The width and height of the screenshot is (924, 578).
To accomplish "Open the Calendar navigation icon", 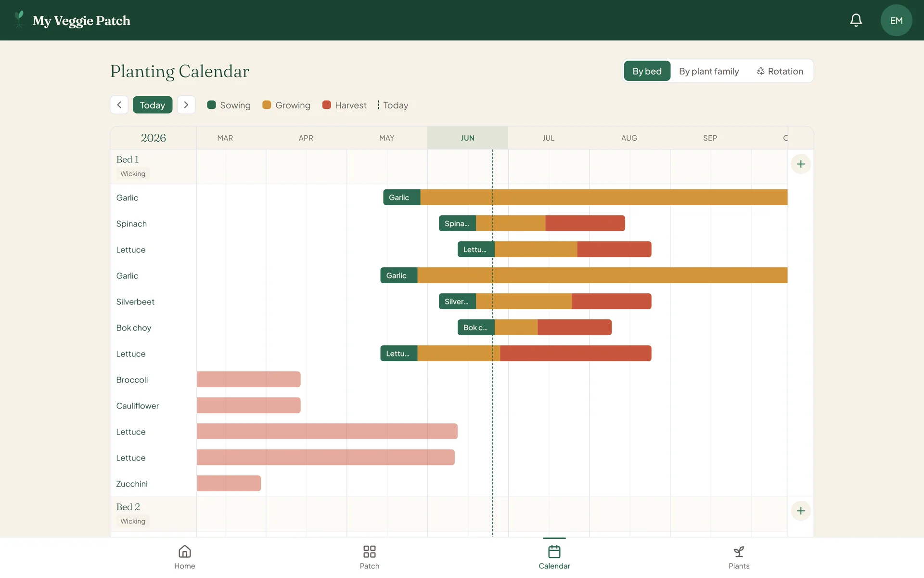I will pos(554,552).
